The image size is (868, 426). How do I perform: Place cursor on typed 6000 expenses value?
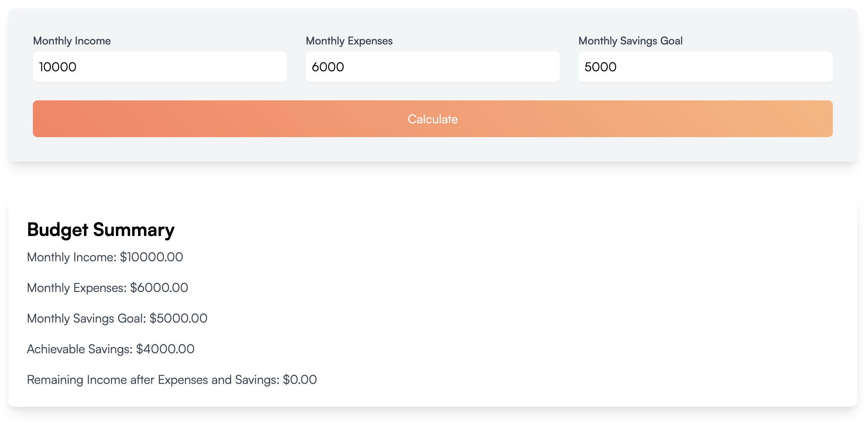(328, 67)
